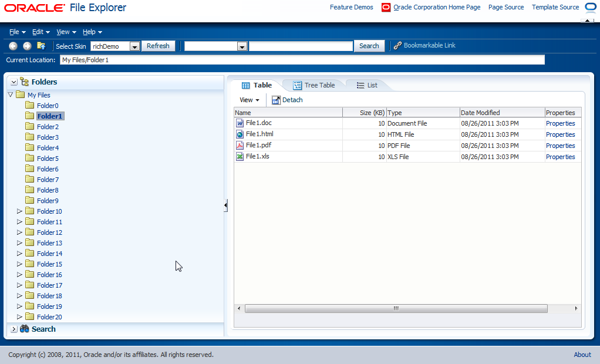Open the Select Skin dropdown
This screenshot has height=364, width=600.
click(x=134, y=46)
